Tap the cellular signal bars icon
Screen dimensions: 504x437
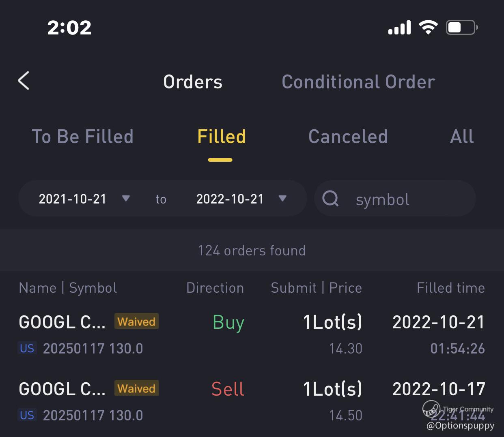[x=399, y=28]
